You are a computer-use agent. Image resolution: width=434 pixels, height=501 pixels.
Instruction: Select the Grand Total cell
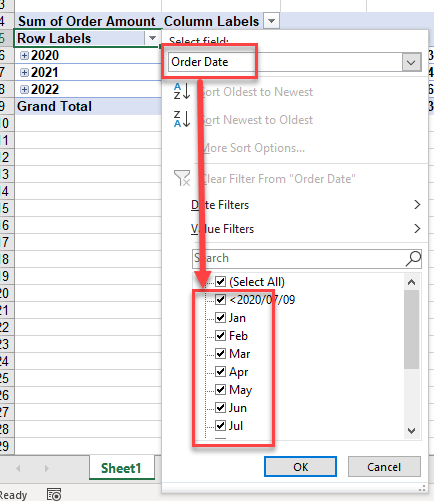(88, 106)
